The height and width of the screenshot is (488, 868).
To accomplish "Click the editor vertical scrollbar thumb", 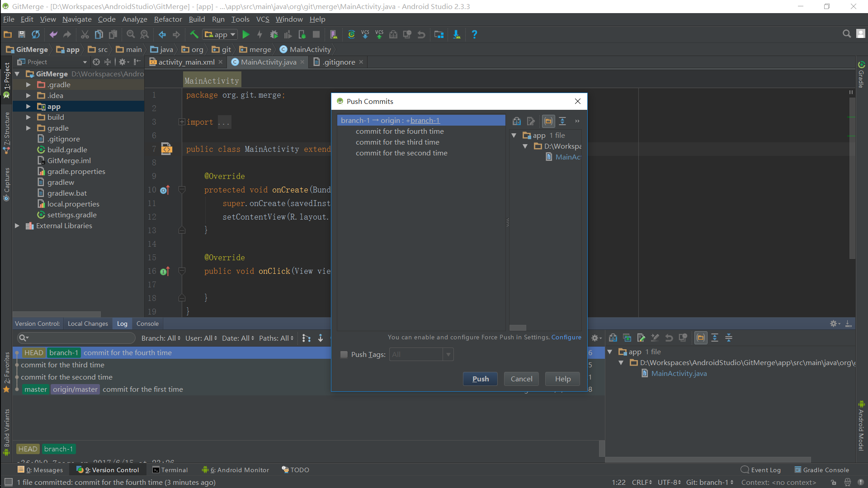I will (852, 178).
